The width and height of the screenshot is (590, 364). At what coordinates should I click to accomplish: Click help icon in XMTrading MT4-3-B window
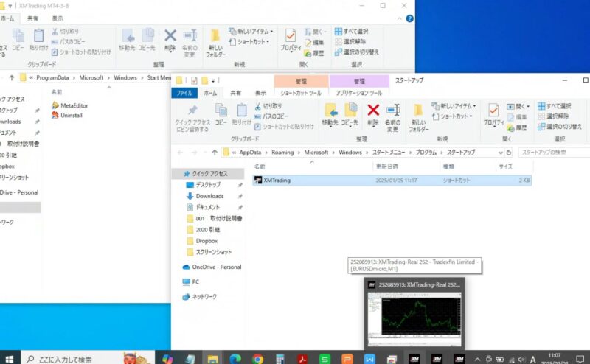410,18
